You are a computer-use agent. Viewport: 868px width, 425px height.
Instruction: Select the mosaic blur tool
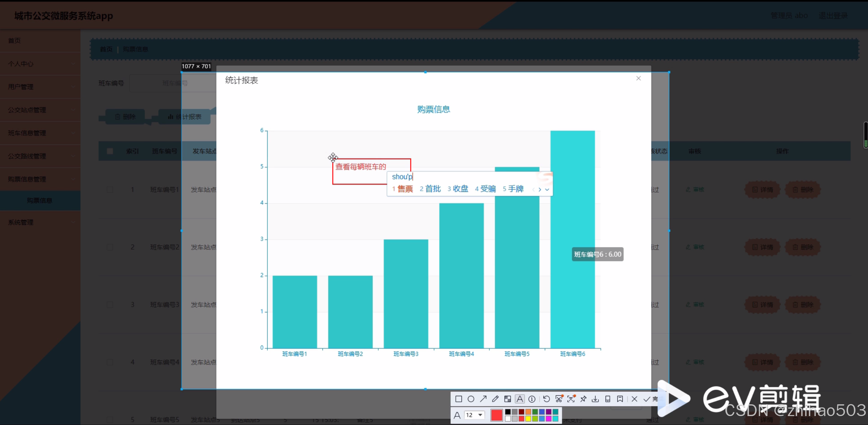tap(507, 399)
